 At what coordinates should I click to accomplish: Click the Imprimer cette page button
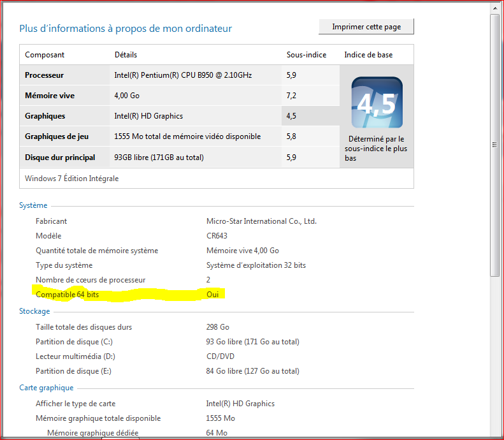(x=366, y=27)
